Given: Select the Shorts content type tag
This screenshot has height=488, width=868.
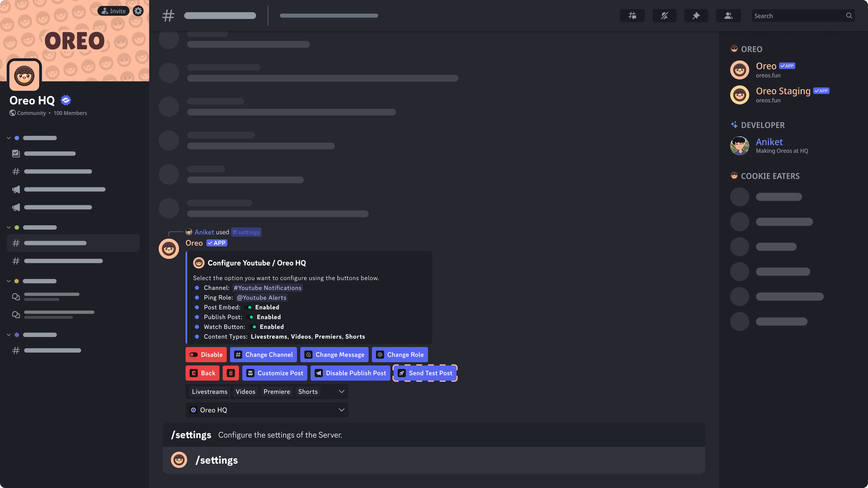Looking at the screenshot, I should pyautogui.click(x=308, y=391).
